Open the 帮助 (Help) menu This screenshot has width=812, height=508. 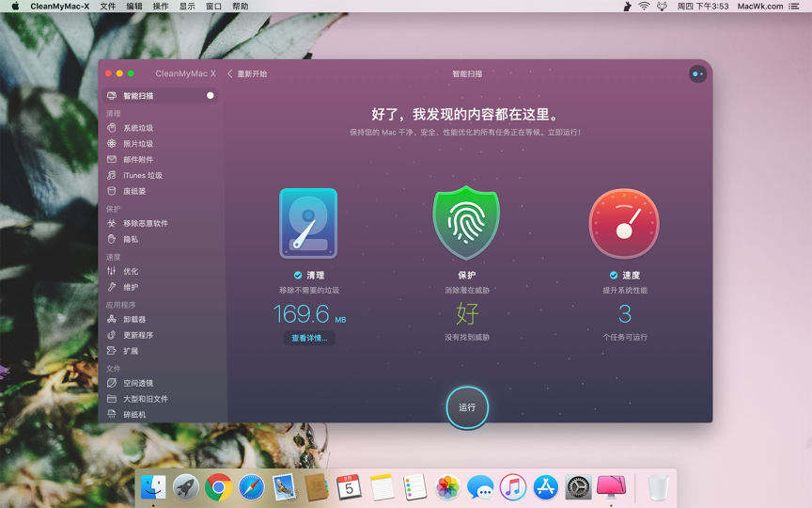coord(241,6)
